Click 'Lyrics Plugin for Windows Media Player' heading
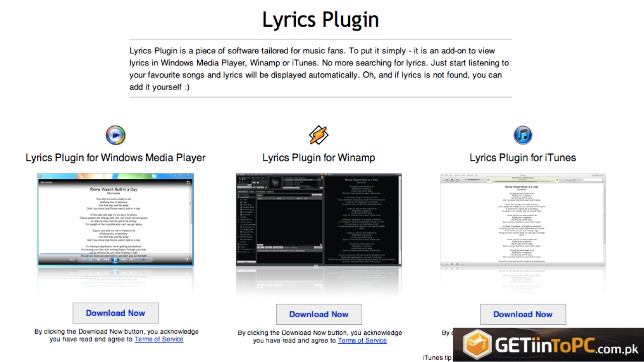Viewport: 644px width, 362px height. coord(116,157)
